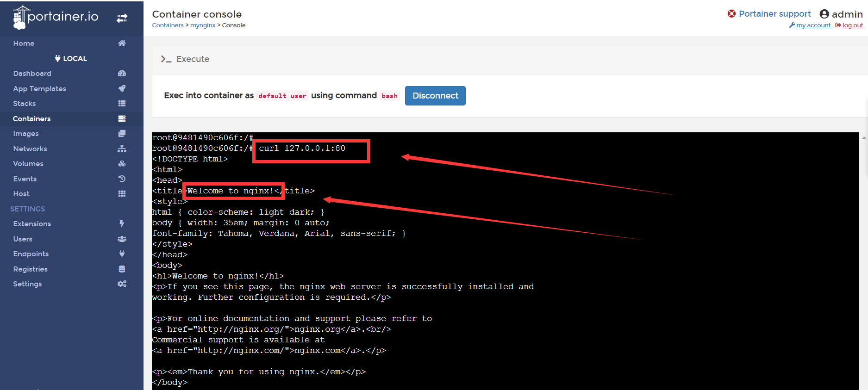Go to App Templates
Image resolution: width=868 pixels, height=390 pixels.
39,88
